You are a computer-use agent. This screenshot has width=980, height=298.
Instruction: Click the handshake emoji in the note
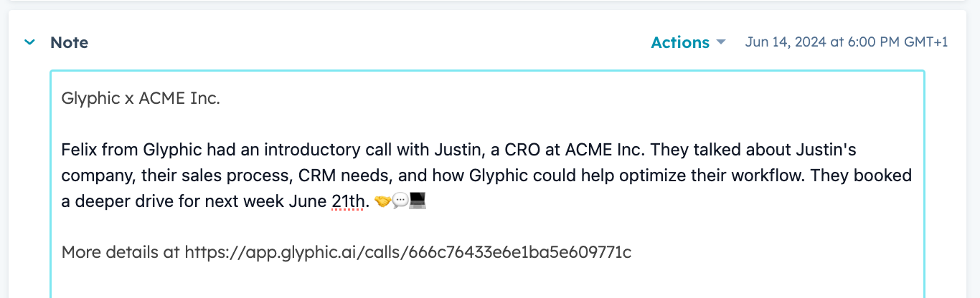coord(382,202)
